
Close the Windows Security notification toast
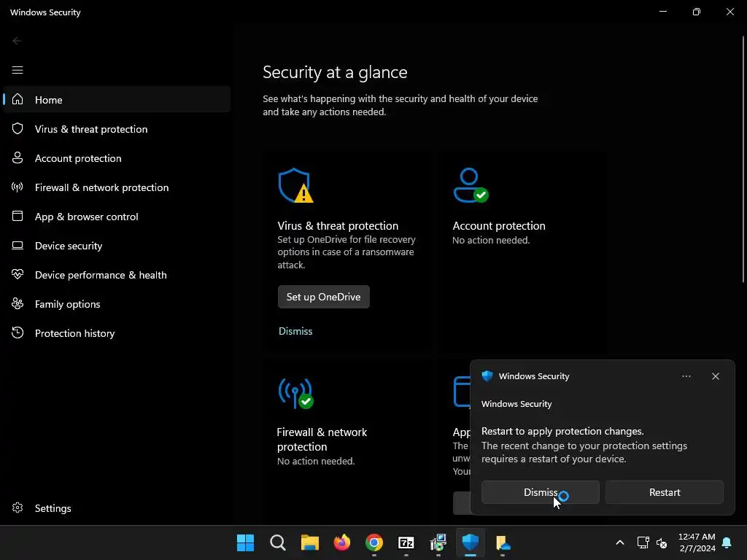coord(716,376)
